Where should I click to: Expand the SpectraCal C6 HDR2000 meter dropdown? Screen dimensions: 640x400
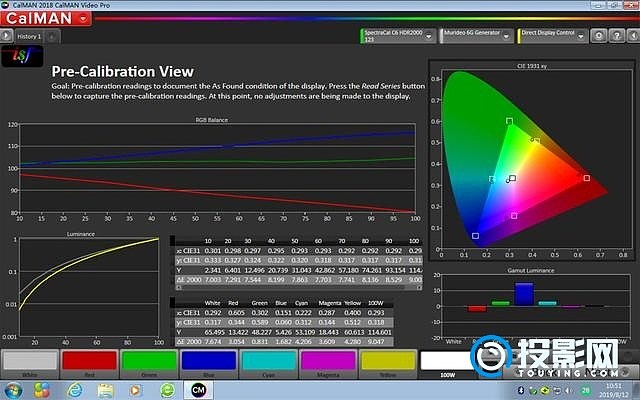pos(431,35)
